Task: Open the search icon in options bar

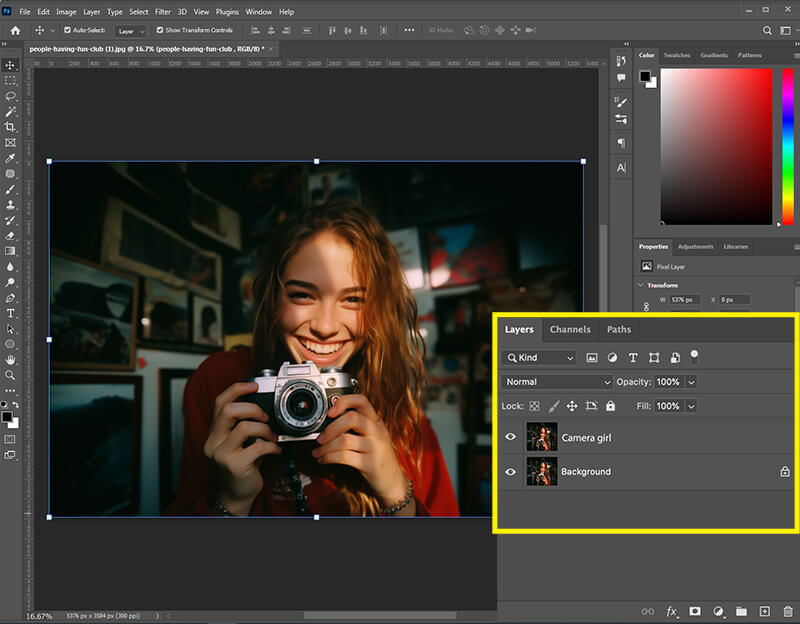Action: (x=767, y=31)
